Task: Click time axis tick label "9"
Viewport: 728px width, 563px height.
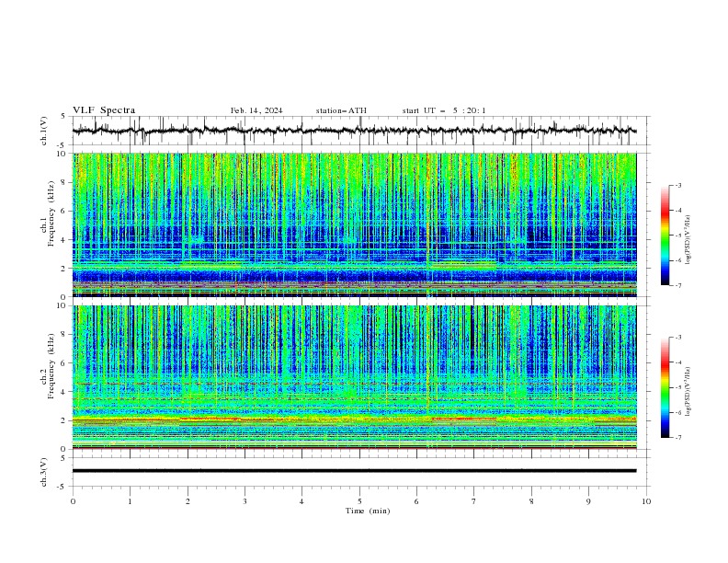Action: point(588,501)
